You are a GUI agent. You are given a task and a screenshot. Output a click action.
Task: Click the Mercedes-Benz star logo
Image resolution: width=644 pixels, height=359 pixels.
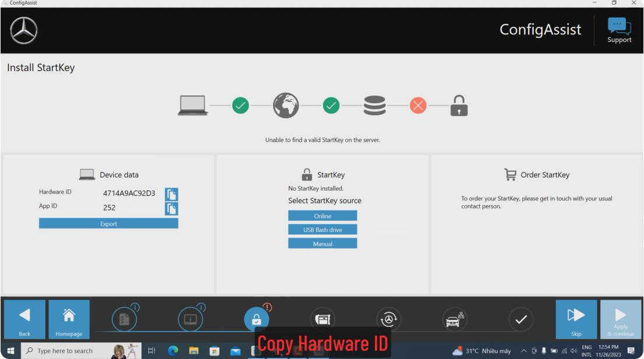[24, 30]
